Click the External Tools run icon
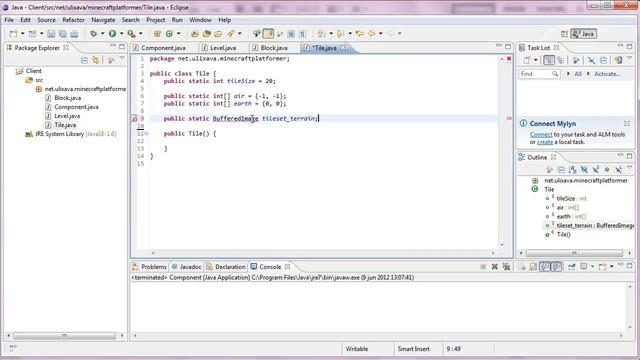640x360 pixels. pyautogui.click(x=131, y=34)
